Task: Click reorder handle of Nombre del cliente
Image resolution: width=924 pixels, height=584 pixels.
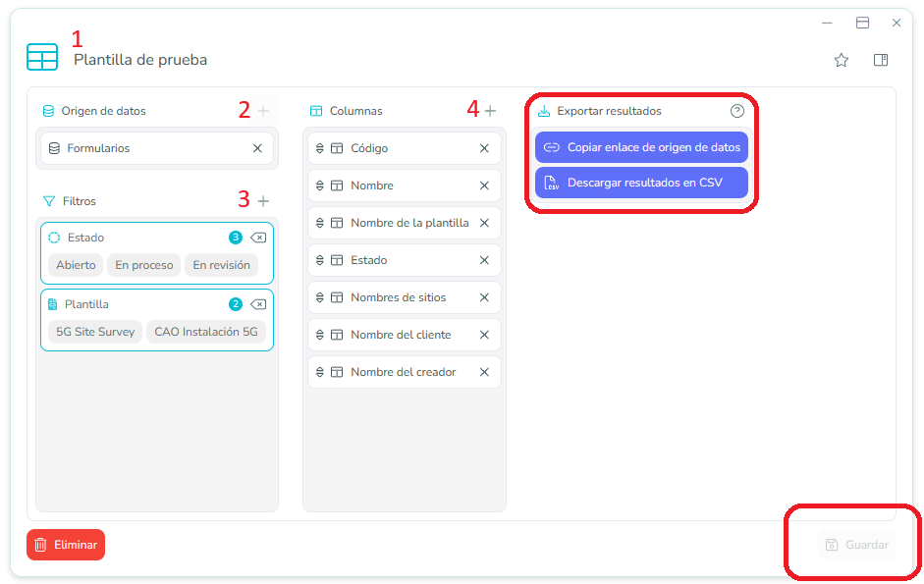Action: (320, 335)
